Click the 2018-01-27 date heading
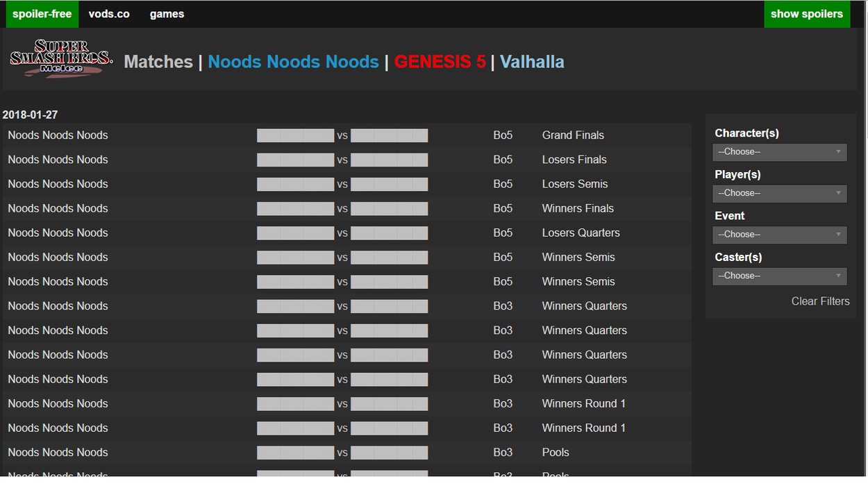This screenshot has height=488, width=868. [30, 115]
